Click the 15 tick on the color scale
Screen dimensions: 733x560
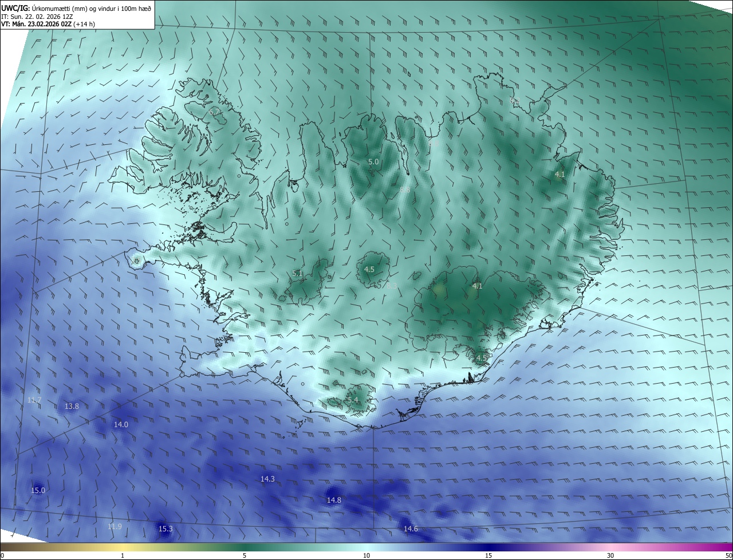click(x=488, y=555)
